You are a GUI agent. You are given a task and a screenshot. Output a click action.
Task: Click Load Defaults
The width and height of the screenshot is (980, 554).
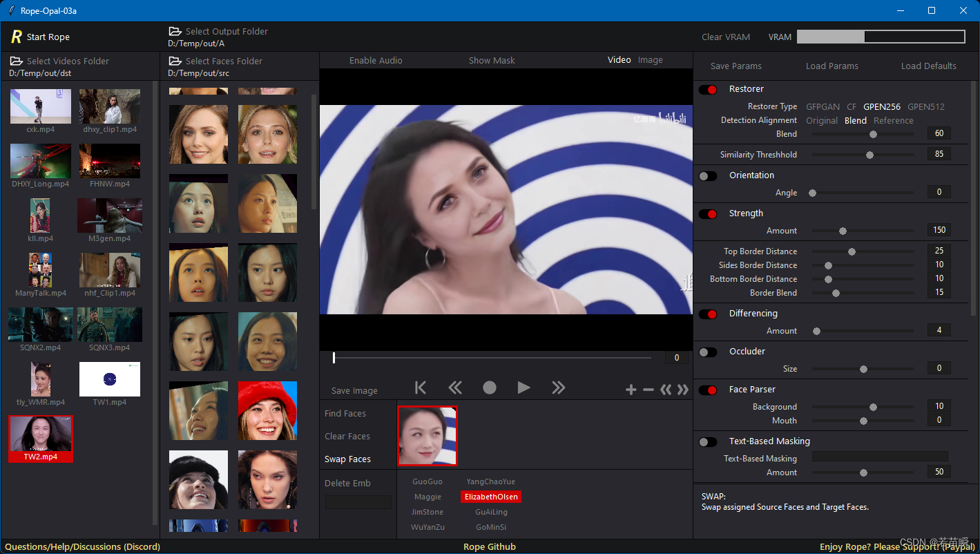[928, 66]
